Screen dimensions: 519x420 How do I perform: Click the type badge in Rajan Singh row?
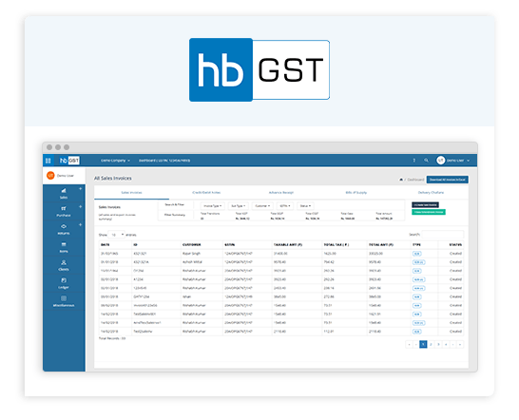click(x=416, y=254)
